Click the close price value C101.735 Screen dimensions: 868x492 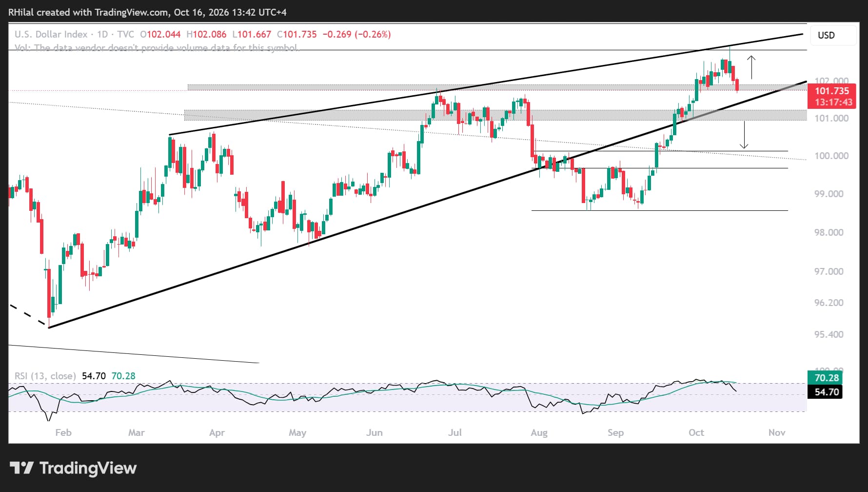pyautogui.click(x=297, y=34)
